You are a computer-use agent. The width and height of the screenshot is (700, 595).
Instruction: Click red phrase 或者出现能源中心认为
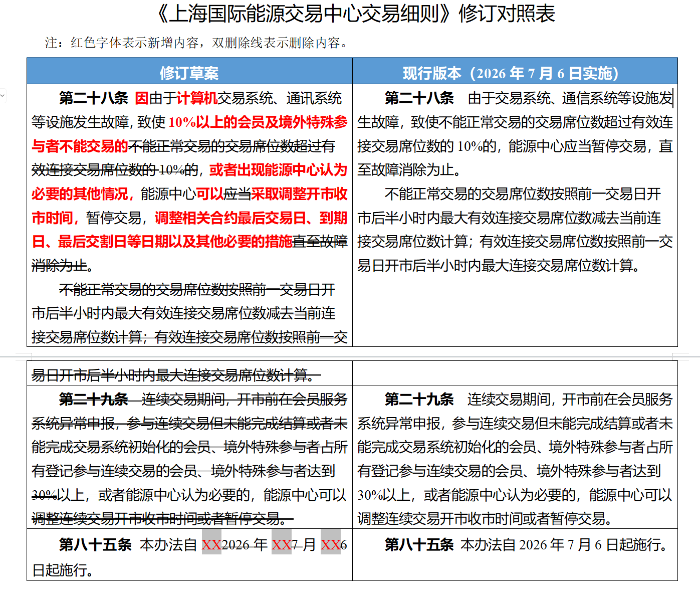pyautogui.click(x=278, y=170)
